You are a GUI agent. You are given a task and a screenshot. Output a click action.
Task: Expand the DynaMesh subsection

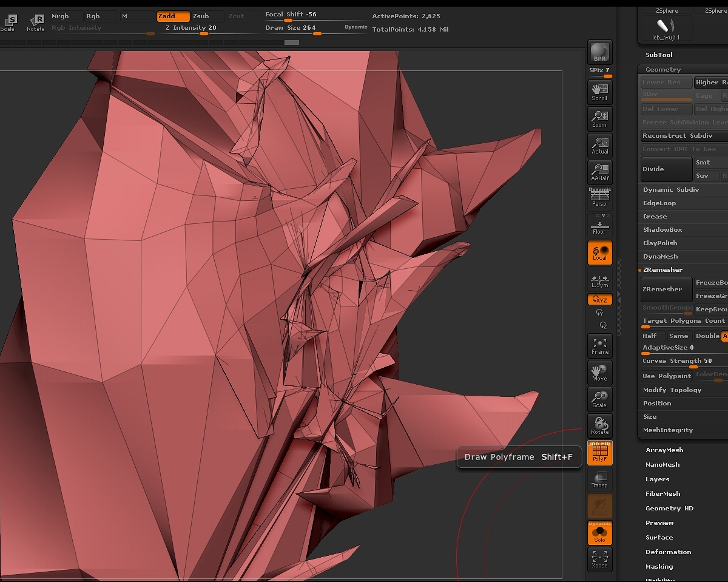pyautogui.click(x=661, y=257)
